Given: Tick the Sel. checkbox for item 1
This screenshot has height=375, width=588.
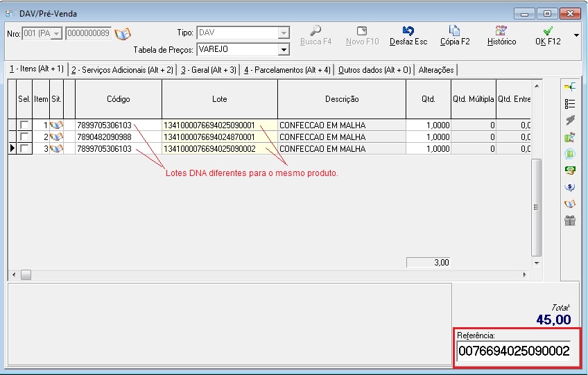Looking at the screenshot, I should (x=24, y=125).
